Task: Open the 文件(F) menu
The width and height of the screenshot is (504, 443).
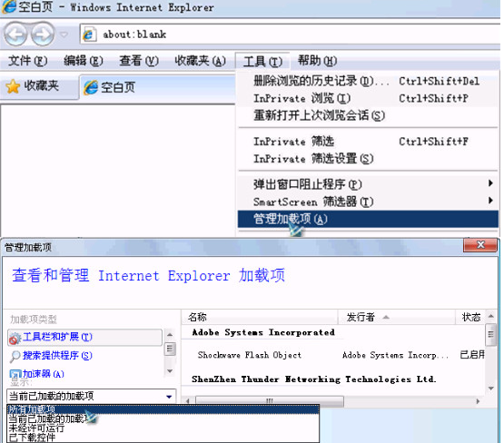Action: click(27, 61)
